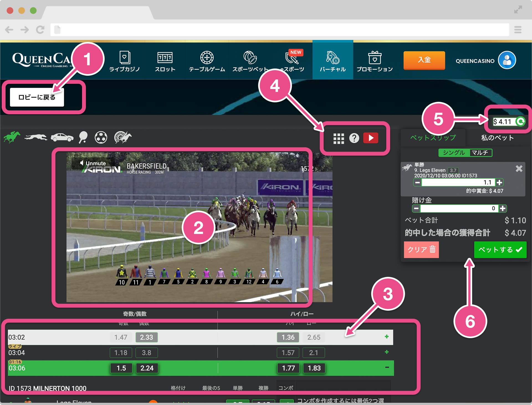Click the ID 1573 MILNERTON 1000 race title
The height and width of the screenshot is (405, 532).
coord(47,388)
